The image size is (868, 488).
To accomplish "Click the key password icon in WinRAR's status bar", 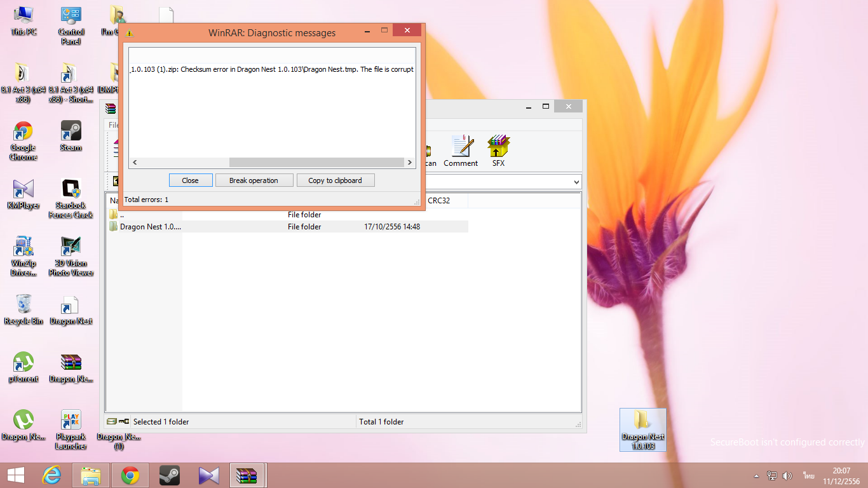I will 123,421.
